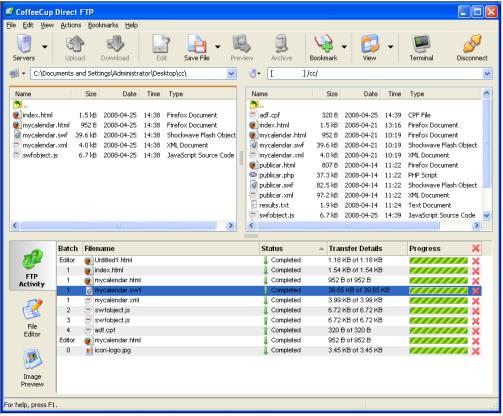Remove the icon-logo.jpg transfer entry
503x416 pixels.
[x=476, y=351]
